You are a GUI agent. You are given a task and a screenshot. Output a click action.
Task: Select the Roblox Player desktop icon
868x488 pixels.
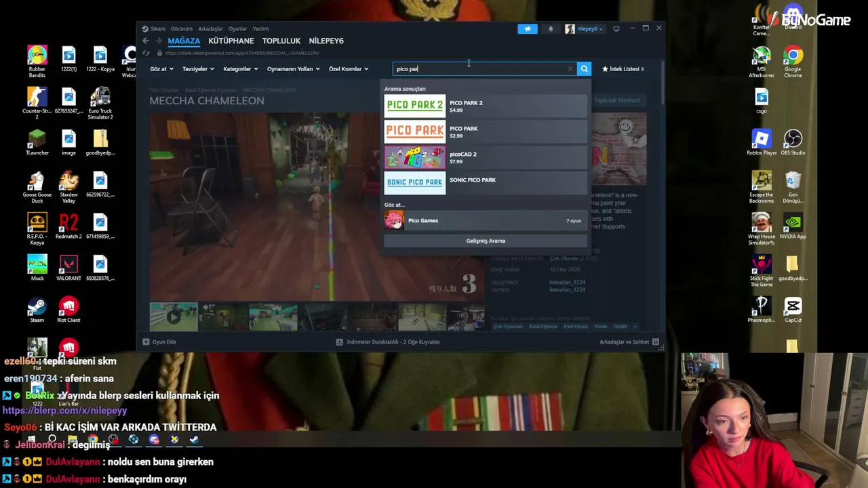click(762, 142)
